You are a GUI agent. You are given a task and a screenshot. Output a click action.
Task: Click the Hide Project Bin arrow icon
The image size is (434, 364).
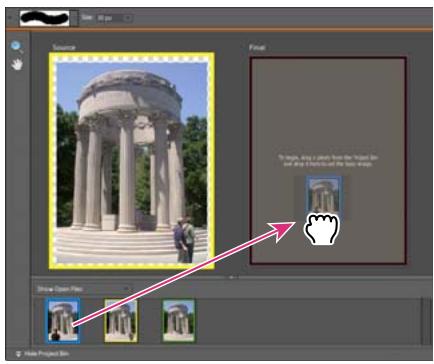coord(18,354)
